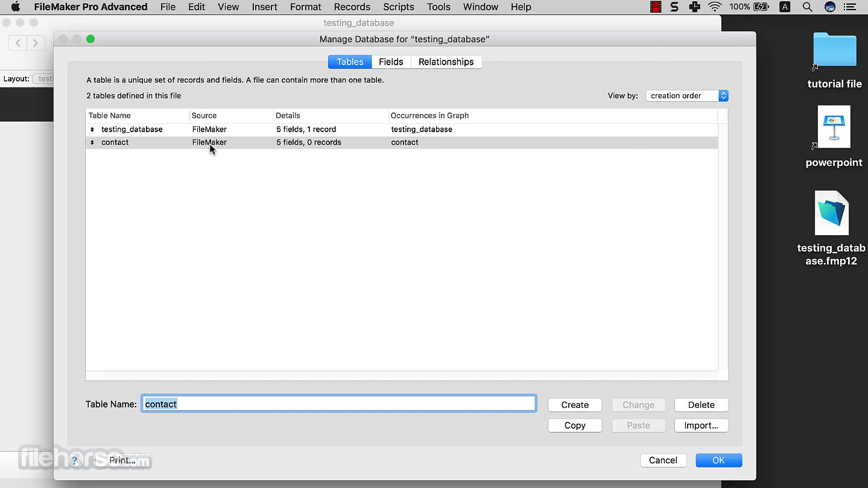Switch to the Fields tab
Image resolution: width=868 pixels, height=488 pixels.
coord(391,62)
